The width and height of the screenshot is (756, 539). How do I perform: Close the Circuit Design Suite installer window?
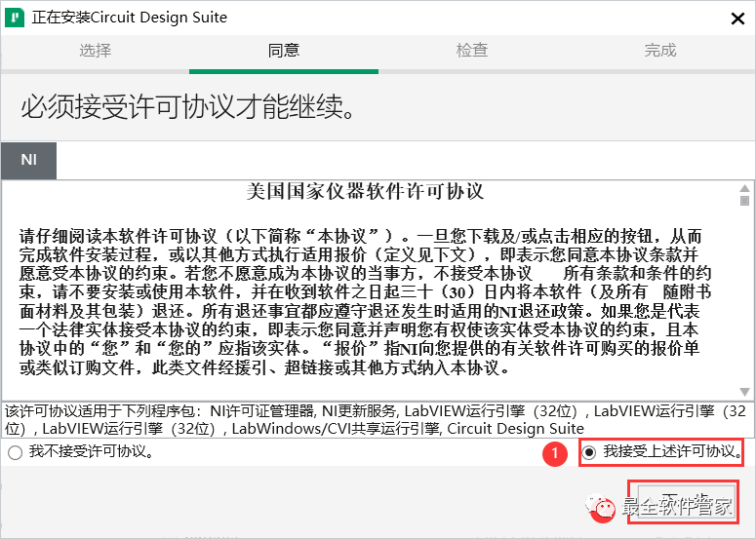(x=737, y=19)
